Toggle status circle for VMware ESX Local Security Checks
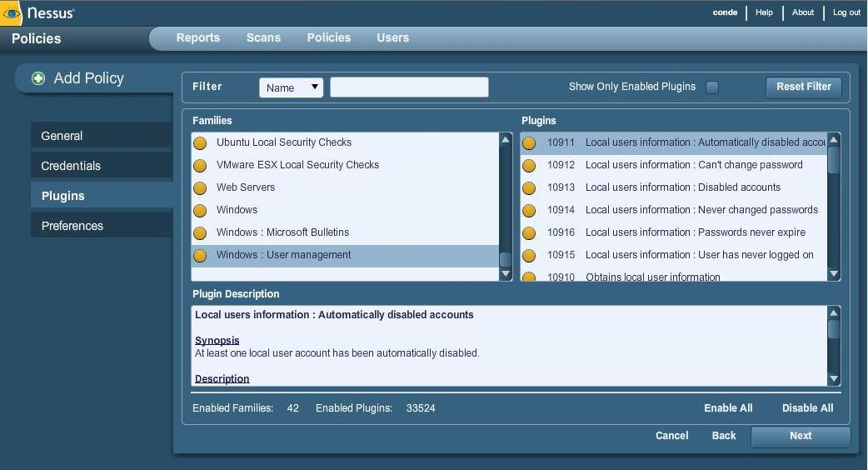The height and width of the screenshot is (470, 868). click(200, 166)
